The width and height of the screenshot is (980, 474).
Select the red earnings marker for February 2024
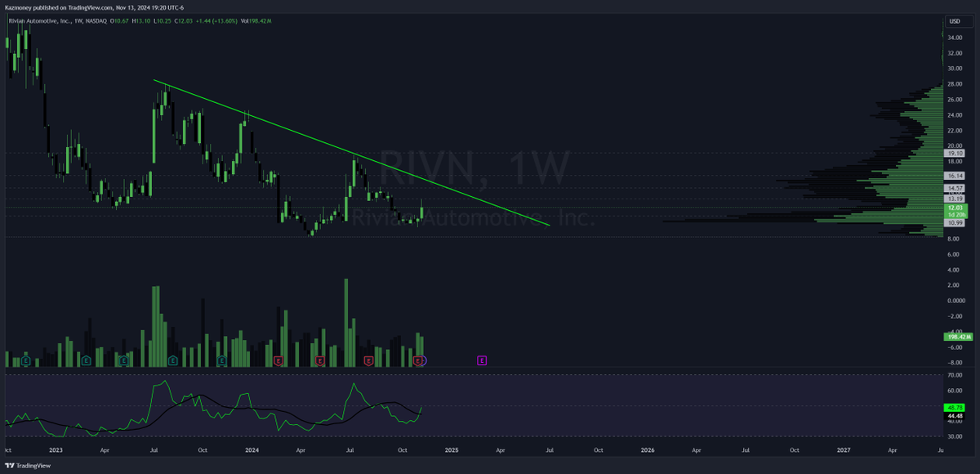[278, 360]
